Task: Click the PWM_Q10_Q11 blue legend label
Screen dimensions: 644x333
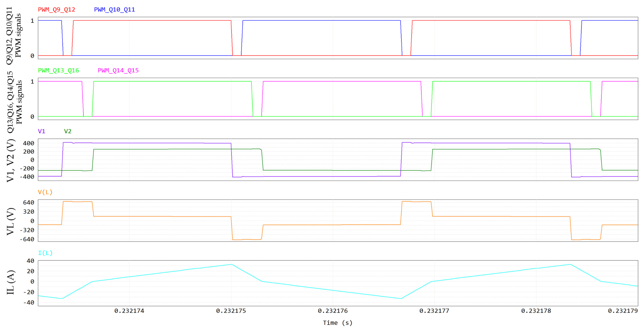Action: [114, 9]
